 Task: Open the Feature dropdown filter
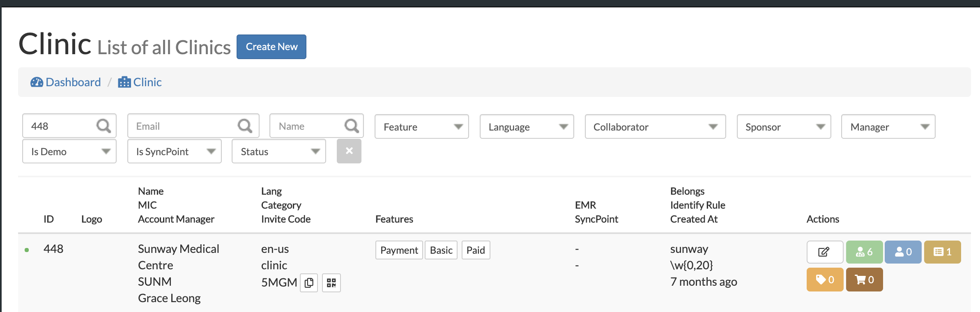pyautogui.click(x=421, y=127)
